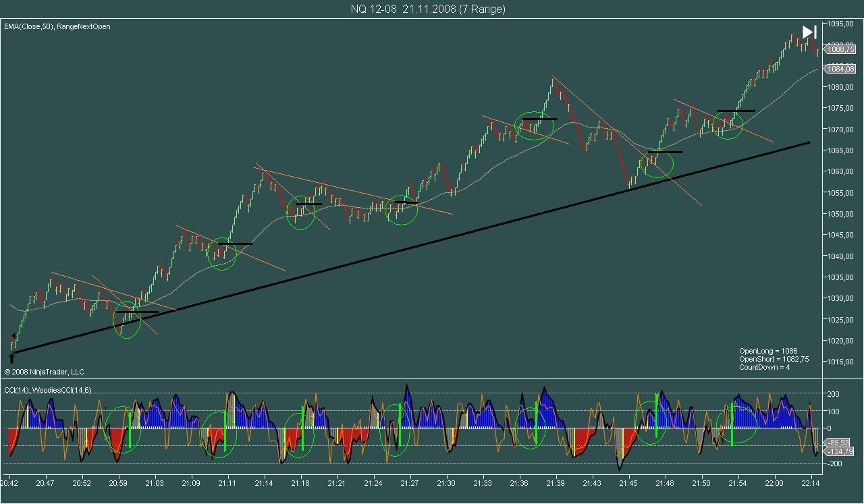Click the OpenShort = 1082,75 text
864x504 pixels.
774,359
